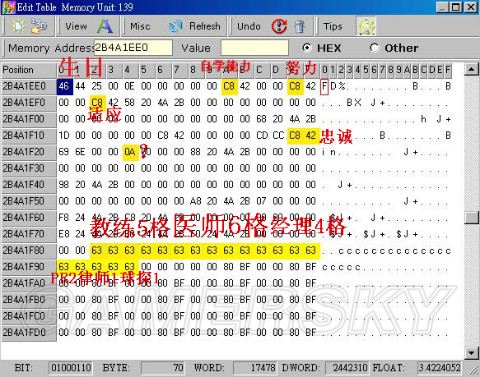This screenshot has height=377, width=480.
Task: Click the new table sparkle icon
Action: coord(18,26)
